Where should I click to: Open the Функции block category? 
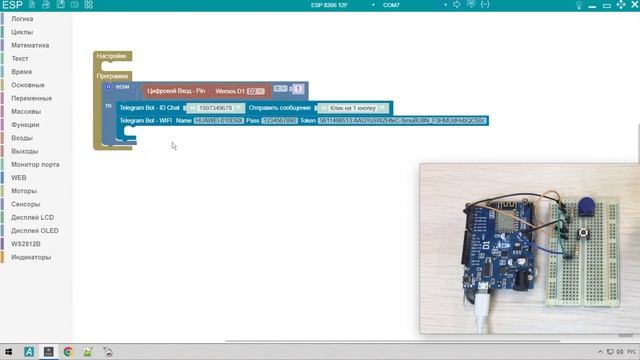point(25,125)
